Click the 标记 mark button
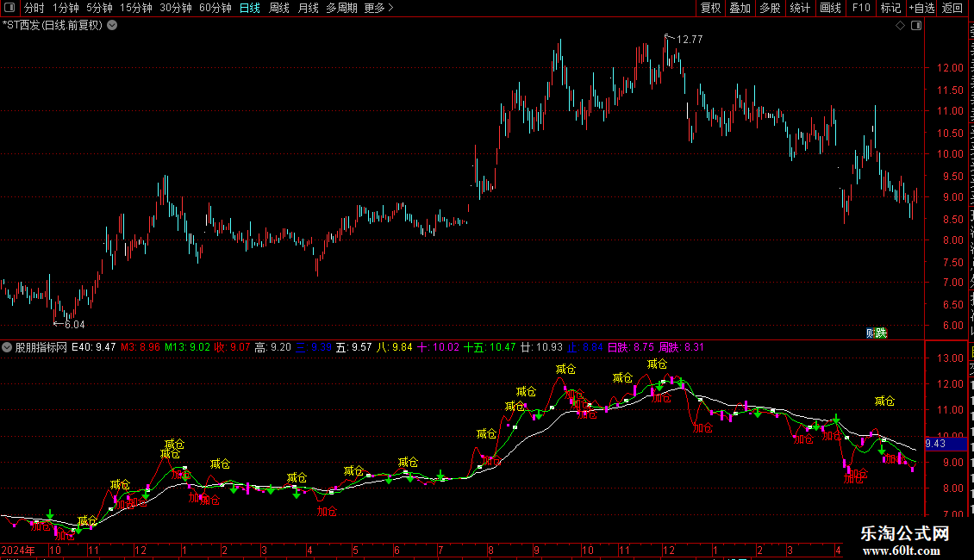Image resolution: width=974 pixels, height=560 pixels. (890, 8)
